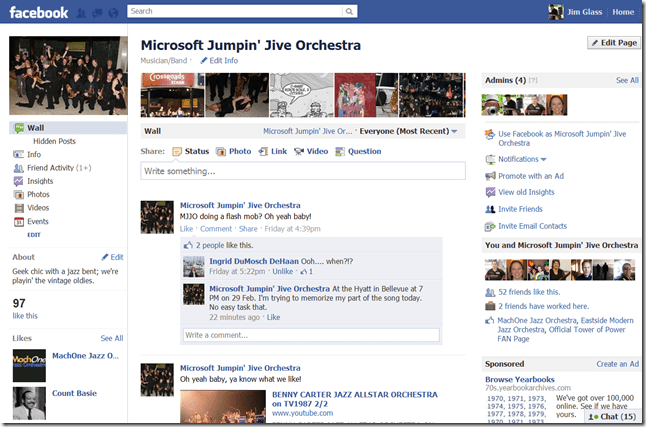The height and width of the screenshot is (427, 646).
Task: Click the Insights chart icon in sidebar
Action: click(x=18, y=181)
